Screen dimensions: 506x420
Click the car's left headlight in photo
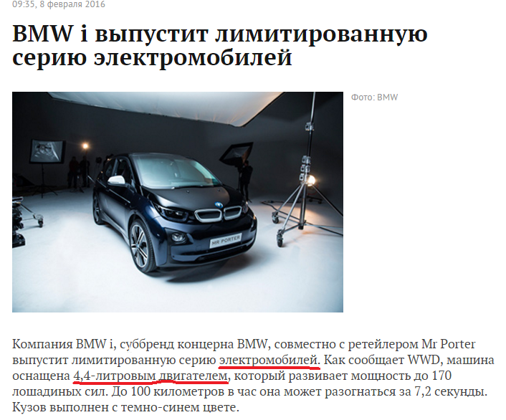click(172, 212)
